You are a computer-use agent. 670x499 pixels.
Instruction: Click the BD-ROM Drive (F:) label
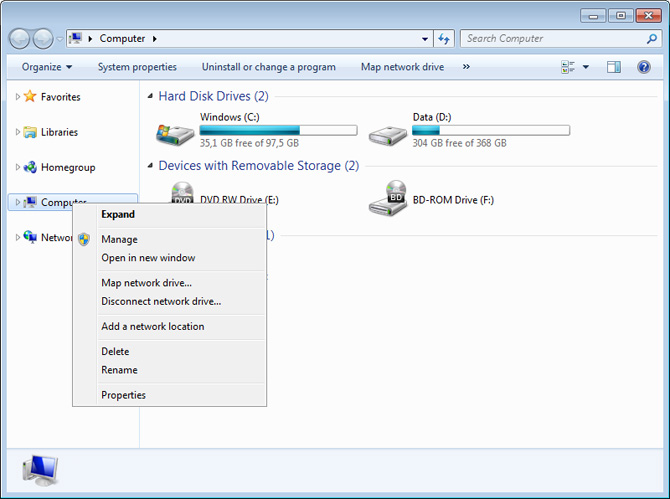(x=453, y=200)
